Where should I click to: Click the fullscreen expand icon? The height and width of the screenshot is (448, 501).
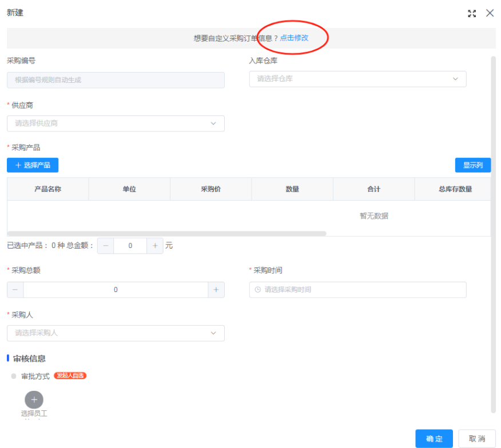tap(472, 14)
